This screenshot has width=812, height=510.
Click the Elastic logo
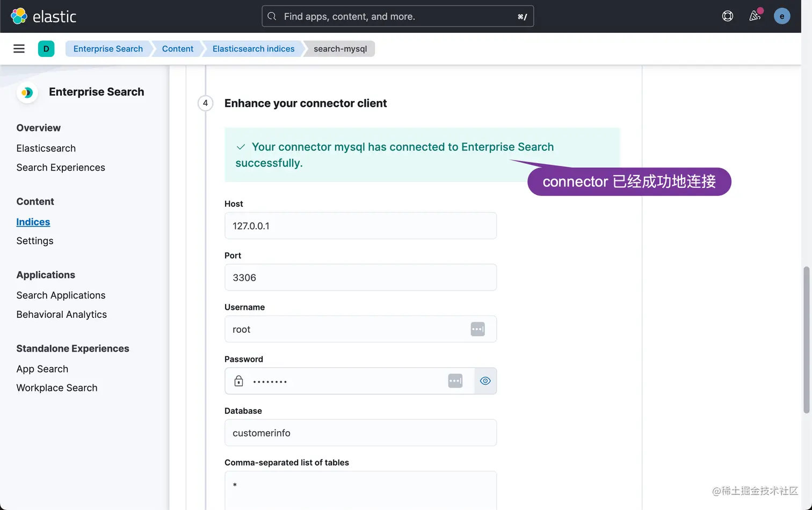point(44,16)
